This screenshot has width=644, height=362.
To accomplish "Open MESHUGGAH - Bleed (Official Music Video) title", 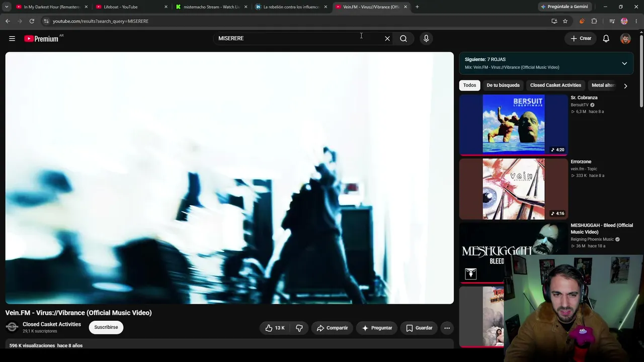I will [x=602, y=229].
